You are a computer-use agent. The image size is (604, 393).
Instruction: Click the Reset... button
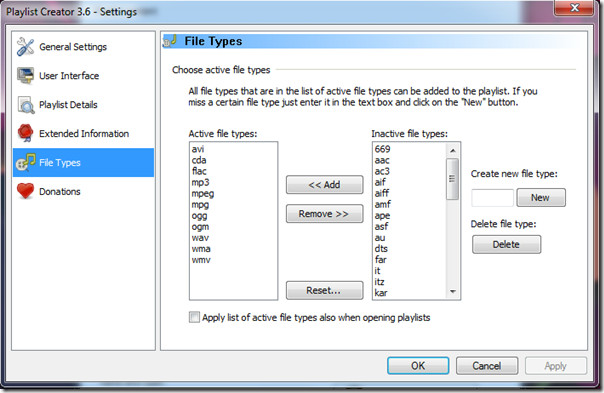[x=324, y=290]
